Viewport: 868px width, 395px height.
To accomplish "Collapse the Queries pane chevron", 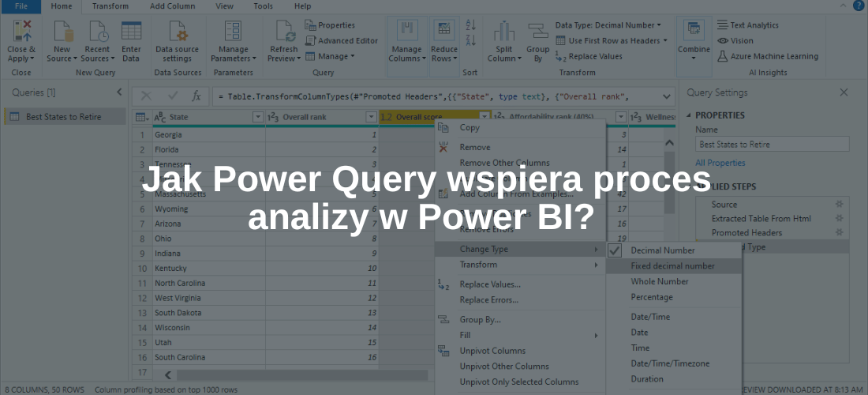I will pyautogui.click(x=119, y=92).
